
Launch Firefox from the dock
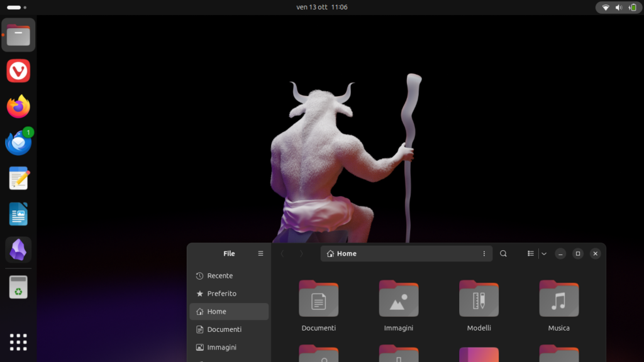click(18, 106)
